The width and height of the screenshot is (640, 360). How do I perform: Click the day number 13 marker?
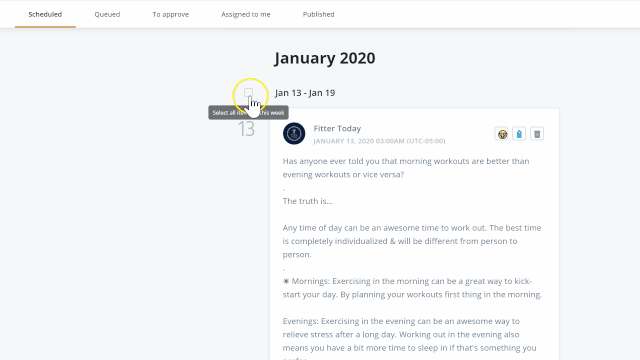click(246, 129)
